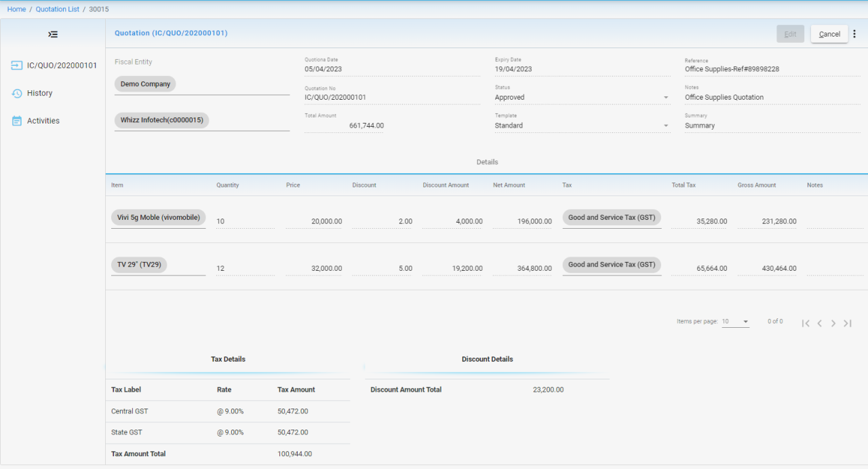Open the Activities calendar icon
Viewport: 868px width, 469px height.
pos(17,121)
